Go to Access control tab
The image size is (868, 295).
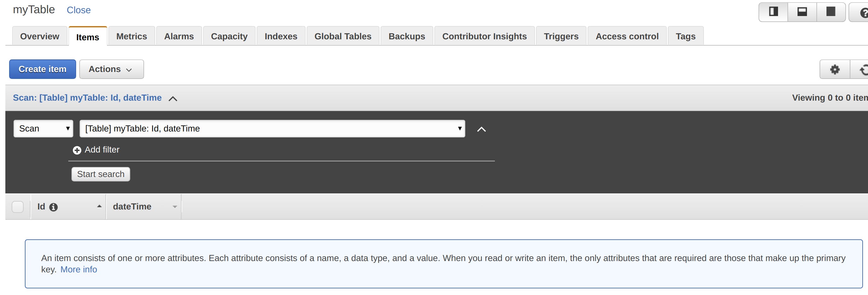[627, 36]
